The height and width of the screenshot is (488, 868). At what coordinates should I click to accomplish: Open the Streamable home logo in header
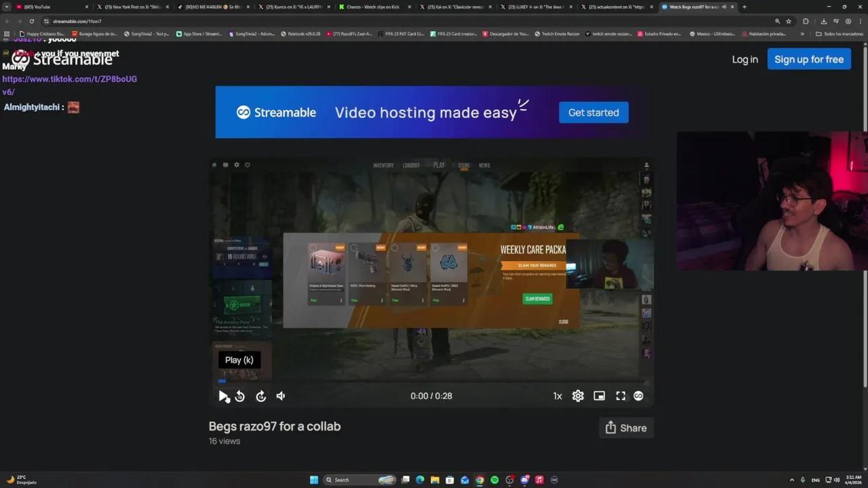click(x=61, y=59)
